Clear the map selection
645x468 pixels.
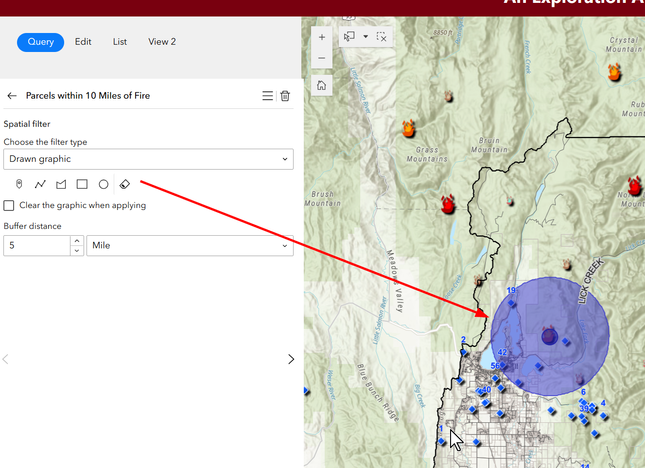(382, 37)
